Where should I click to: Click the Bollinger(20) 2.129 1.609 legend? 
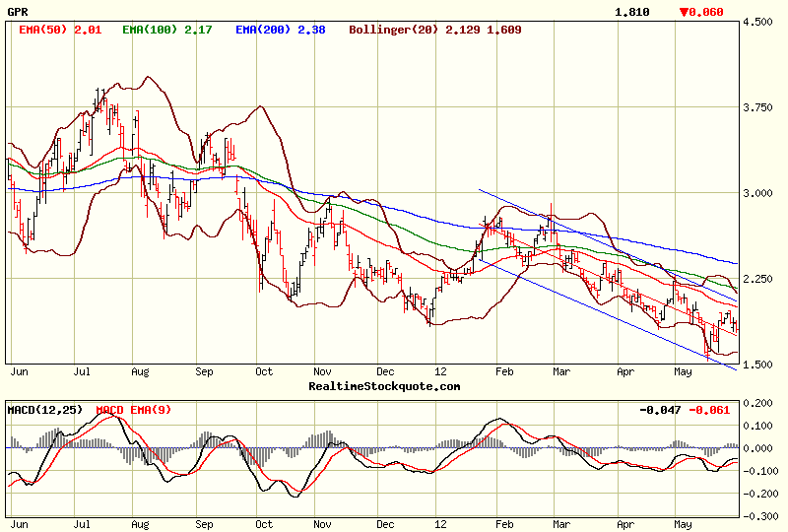(x=435, y=30)
